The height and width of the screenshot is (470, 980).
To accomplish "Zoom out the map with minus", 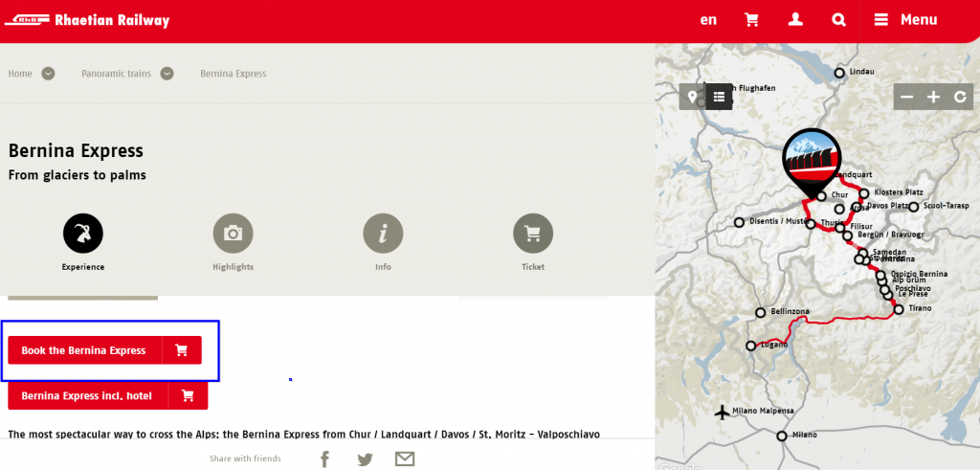I will pyautogui.click(x=907, y=97).
